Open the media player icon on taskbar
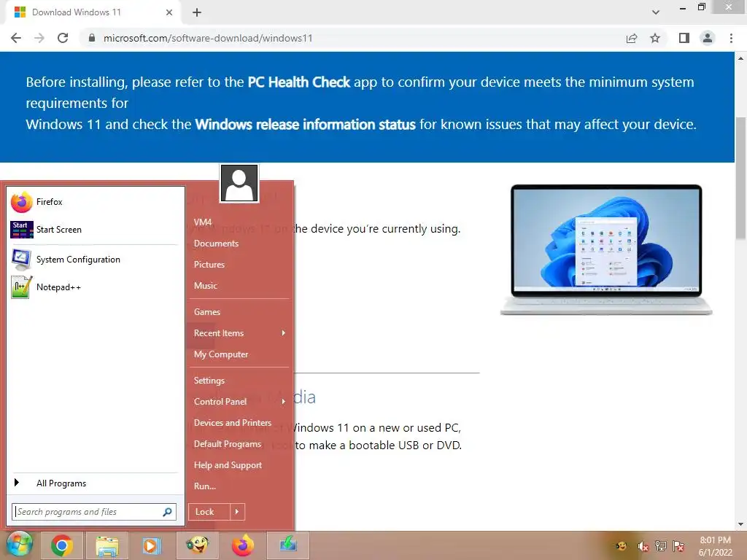 click(x=152, y=545)
